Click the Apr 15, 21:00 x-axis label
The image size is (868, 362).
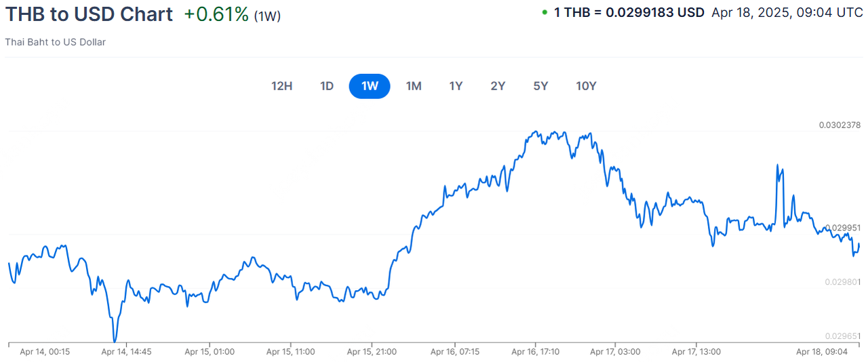point(372,352)
